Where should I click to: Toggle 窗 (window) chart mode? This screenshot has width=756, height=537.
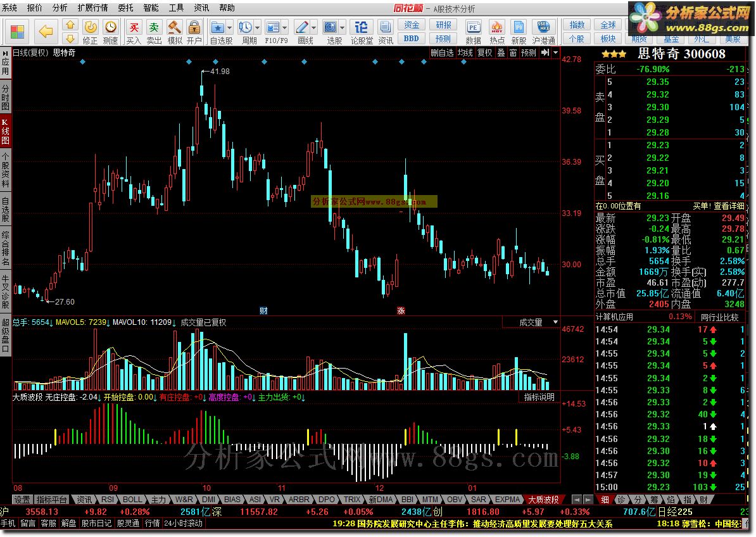513,53
